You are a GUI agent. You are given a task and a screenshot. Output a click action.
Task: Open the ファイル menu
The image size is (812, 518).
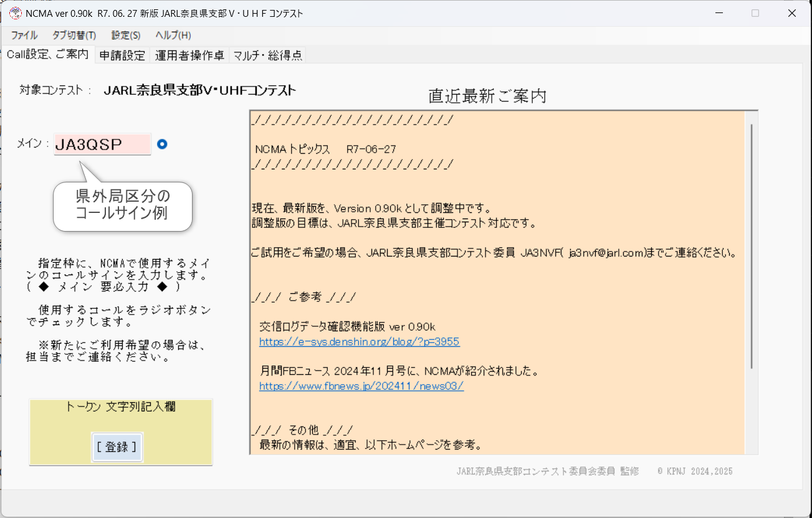[24, 35]
